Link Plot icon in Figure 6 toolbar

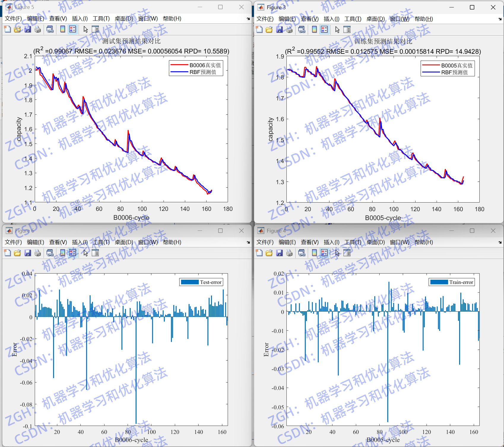pos(50,253)
